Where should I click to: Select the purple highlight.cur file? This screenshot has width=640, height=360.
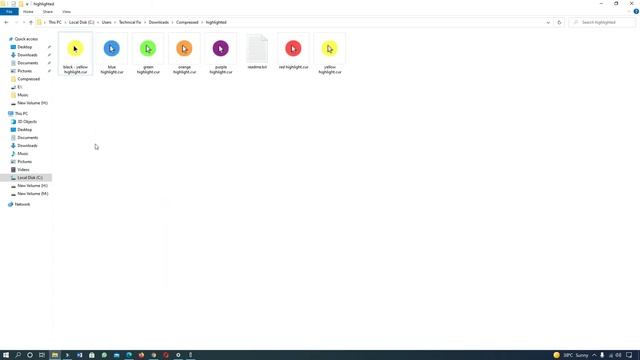[x=221, y=53]
